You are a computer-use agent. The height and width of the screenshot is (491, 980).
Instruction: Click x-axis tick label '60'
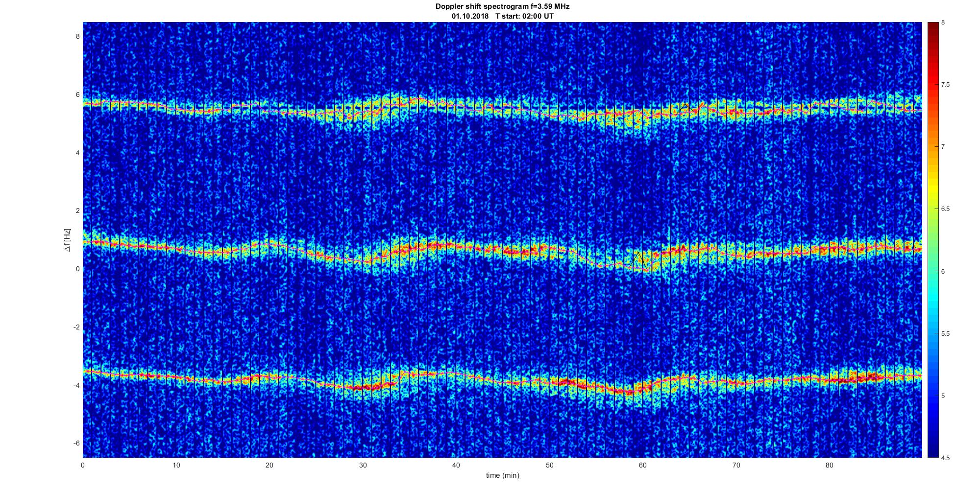[643, 465]
